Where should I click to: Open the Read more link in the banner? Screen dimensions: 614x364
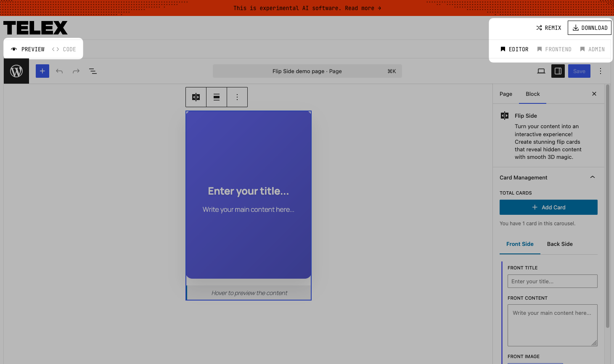pos(363,8)
